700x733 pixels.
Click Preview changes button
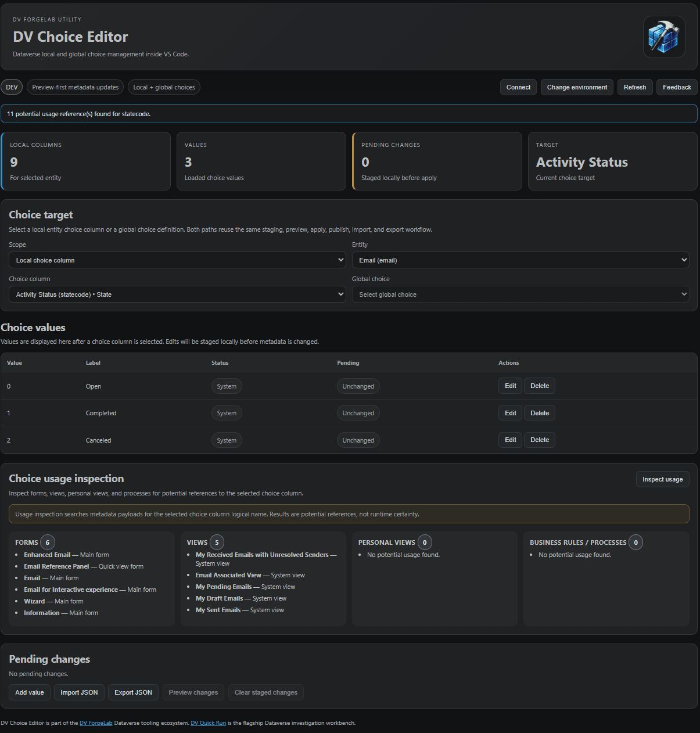[x=193, y=692]
